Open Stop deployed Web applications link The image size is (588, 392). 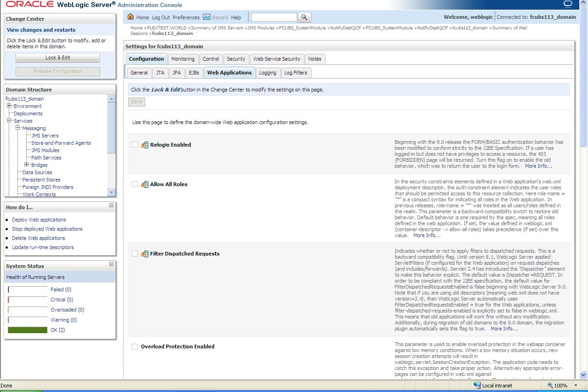(47, 229)
